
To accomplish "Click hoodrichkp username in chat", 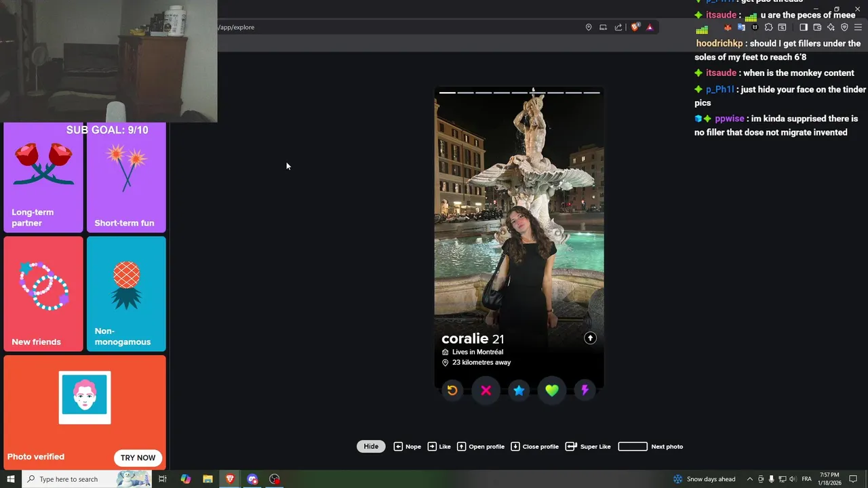I will [x=719, y=43].
